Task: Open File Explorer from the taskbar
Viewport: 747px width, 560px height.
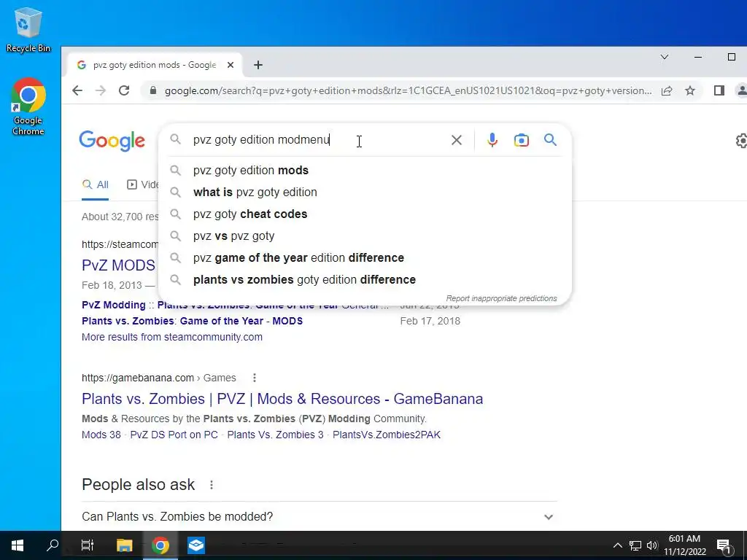Action: (x=124, y=545)
